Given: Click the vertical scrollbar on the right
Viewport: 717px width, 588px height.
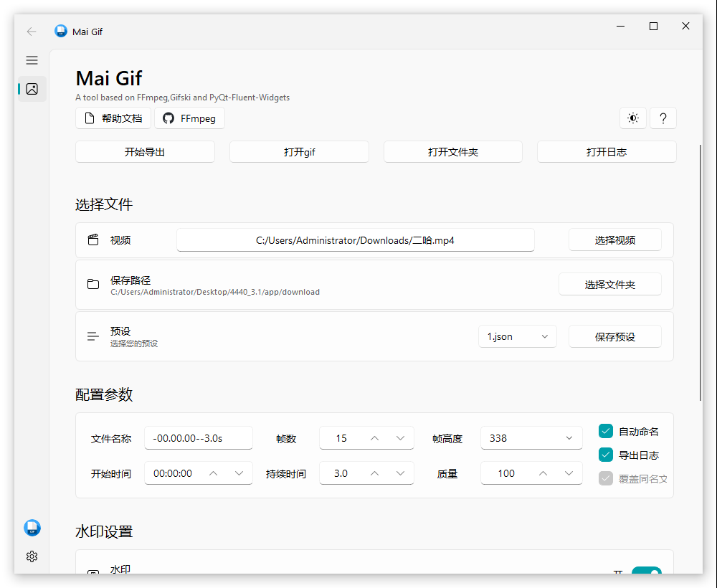Looking at the screenshot, I should coord(701,272).
